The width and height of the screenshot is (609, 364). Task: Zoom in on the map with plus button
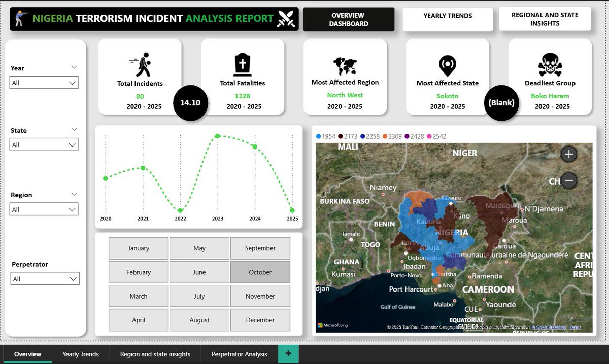(569, 154)
